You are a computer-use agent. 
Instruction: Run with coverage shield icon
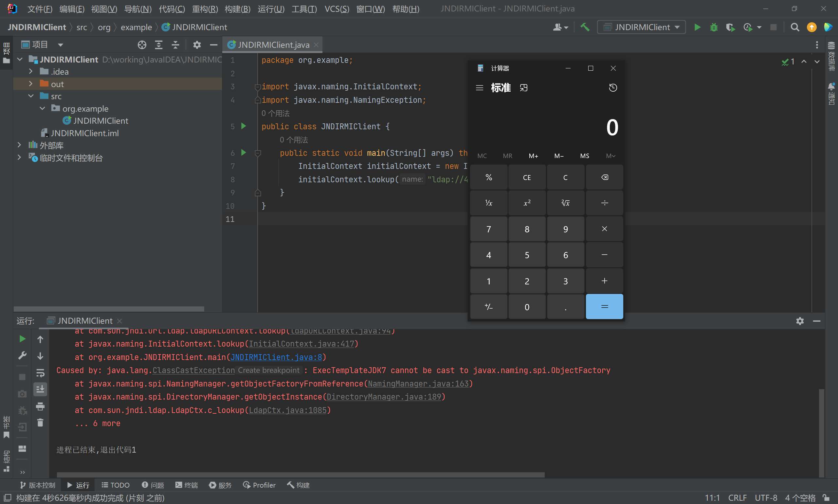pyautogui.click(x=730, y=27)
